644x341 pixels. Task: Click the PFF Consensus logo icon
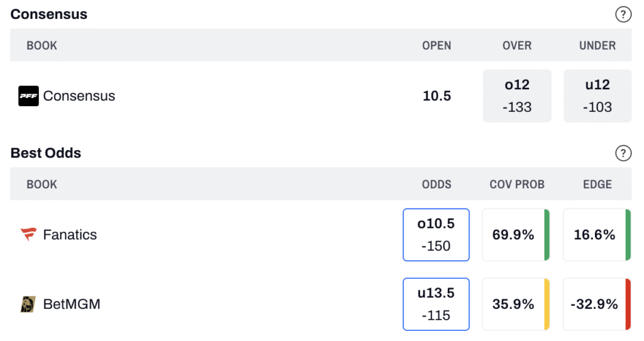(x=28, y=96)
